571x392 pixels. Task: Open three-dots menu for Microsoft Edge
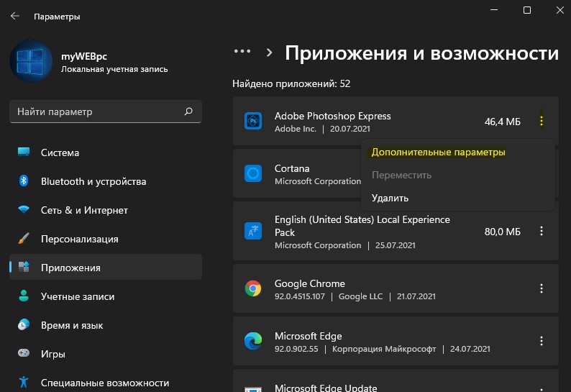click(x=542, y=341)
